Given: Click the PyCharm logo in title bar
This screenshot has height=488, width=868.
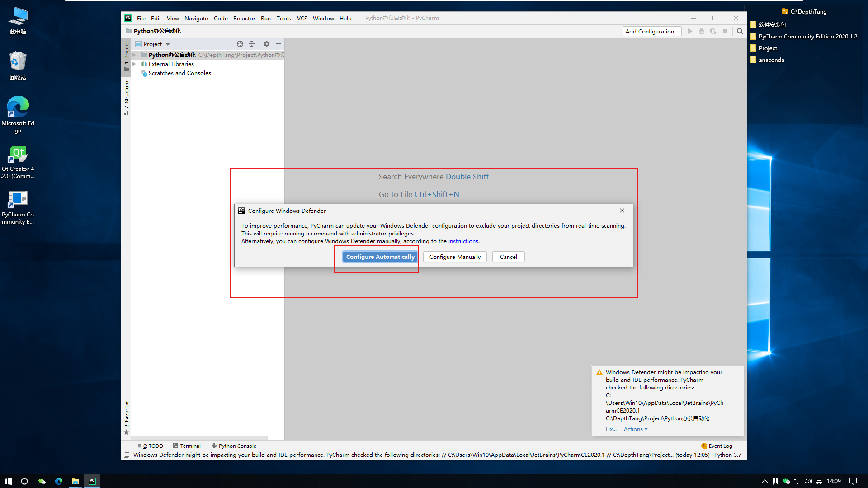Looking at the screenshot, I should coord(128,18).
